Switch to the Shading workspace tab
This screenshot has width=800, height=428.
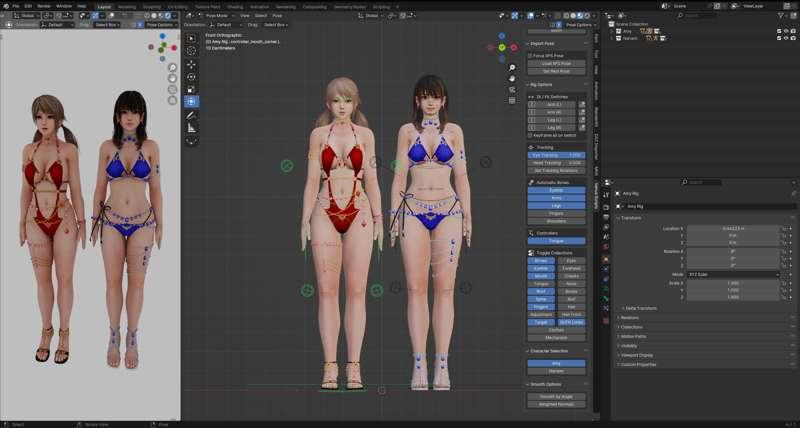pos(235,7)
